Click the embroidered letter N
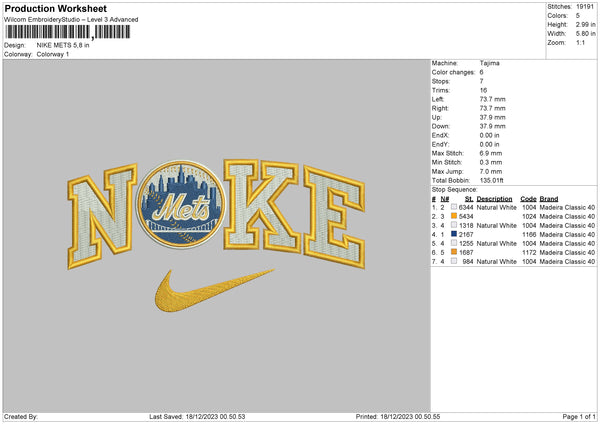 click(x=102, y=216)
